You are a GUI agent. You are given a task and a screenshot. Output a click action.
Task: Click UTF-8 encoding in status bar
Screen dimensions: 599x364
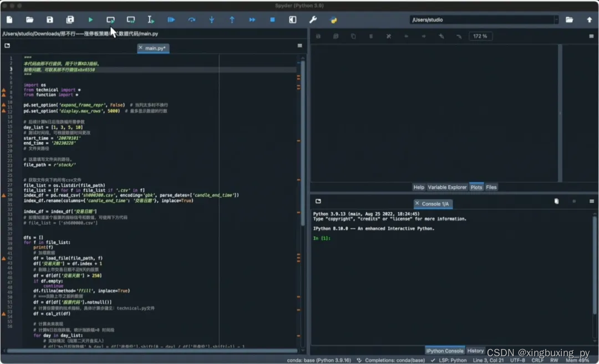[x=517, y=360]
